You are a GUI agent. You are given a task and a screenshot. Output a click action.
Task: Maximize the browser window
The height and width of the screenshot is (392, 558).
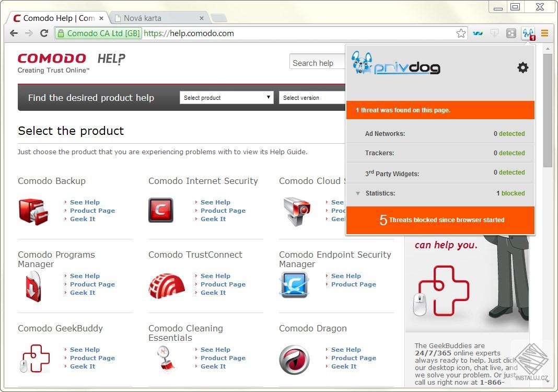515,7
